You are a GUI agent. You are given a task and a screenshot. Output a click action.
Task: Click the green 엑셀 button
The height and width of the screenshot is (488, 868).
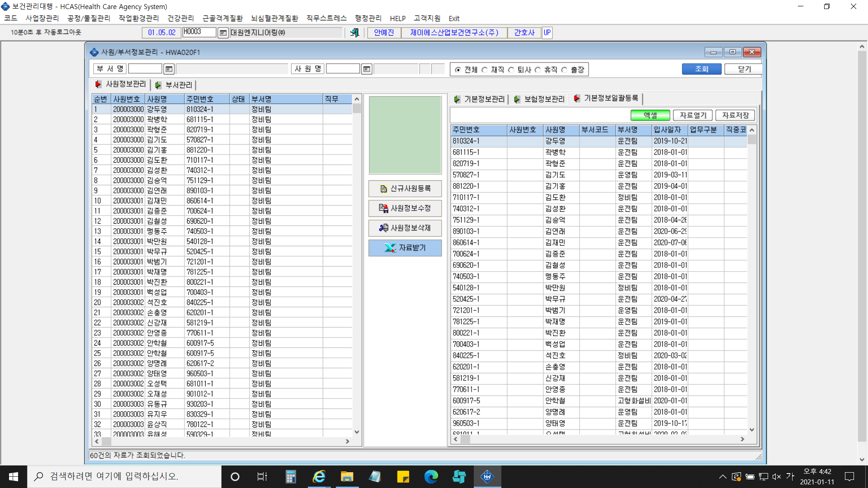(650, 116)
